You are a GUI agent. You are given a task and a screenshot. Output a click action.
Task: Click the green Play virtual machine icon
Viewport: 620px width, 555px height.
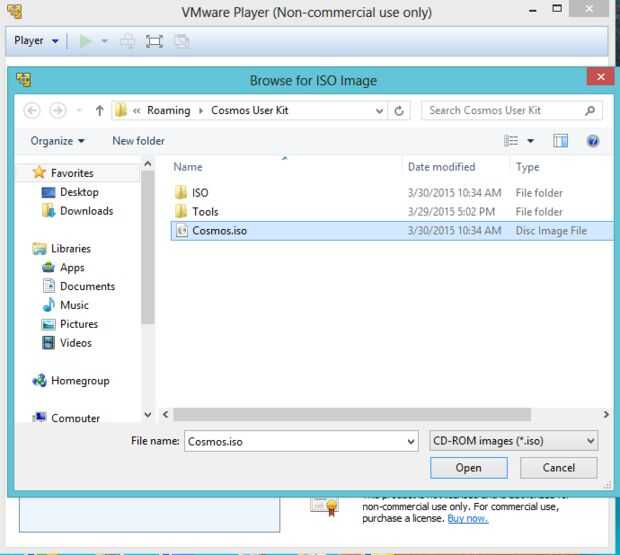click(85, 41)
